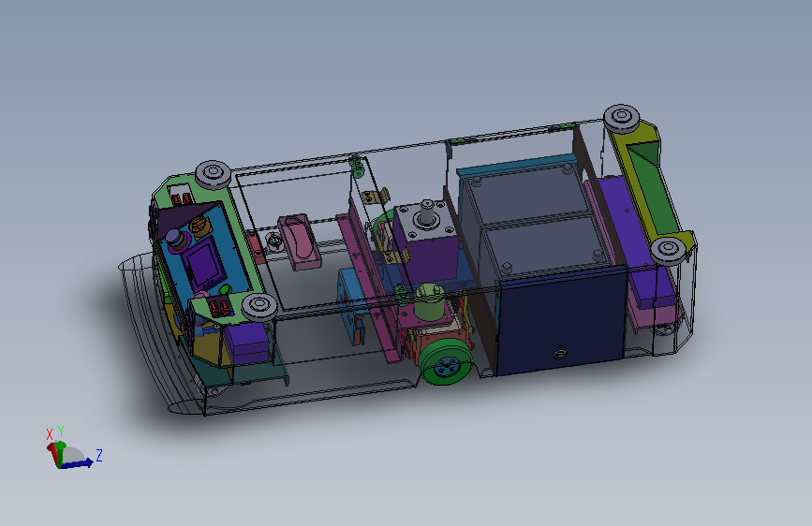Select the purple display screen on the control panel
The image size is (812, 526).
pyautogui.click(x=204, y=266)
